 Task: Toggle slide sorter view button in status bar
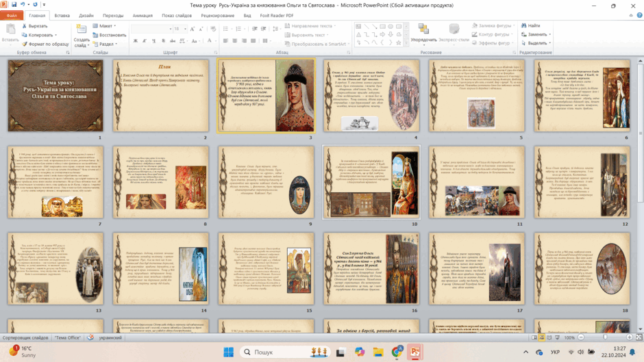click(542, 337)
